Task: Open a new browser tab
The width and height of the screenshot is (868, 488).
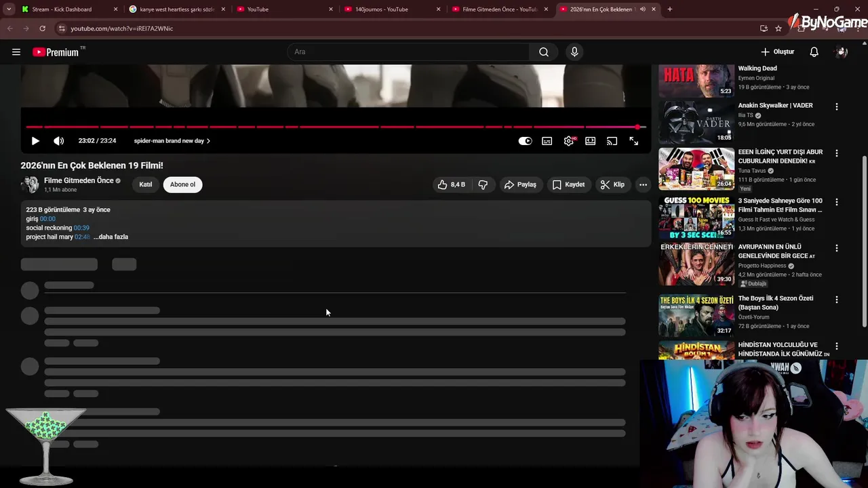Action: [670, 9]
